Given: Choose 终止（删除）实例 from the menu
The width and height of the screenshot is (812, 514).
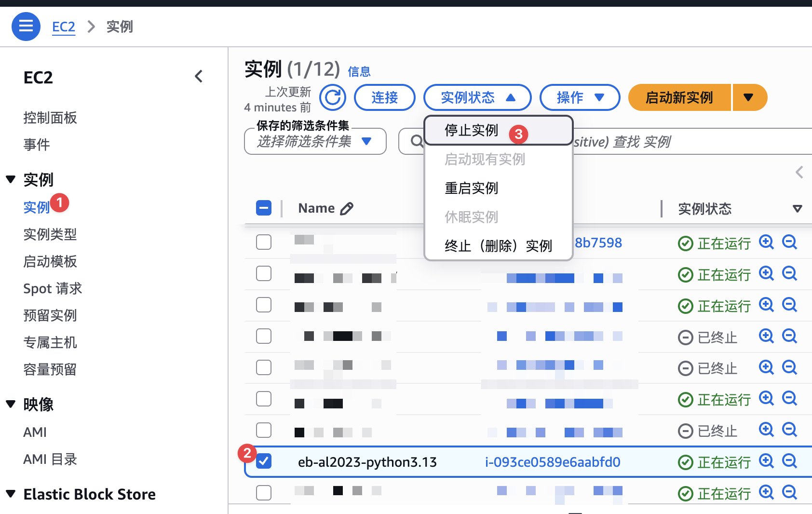Looking at the screenshot, I should coord(499,246).
